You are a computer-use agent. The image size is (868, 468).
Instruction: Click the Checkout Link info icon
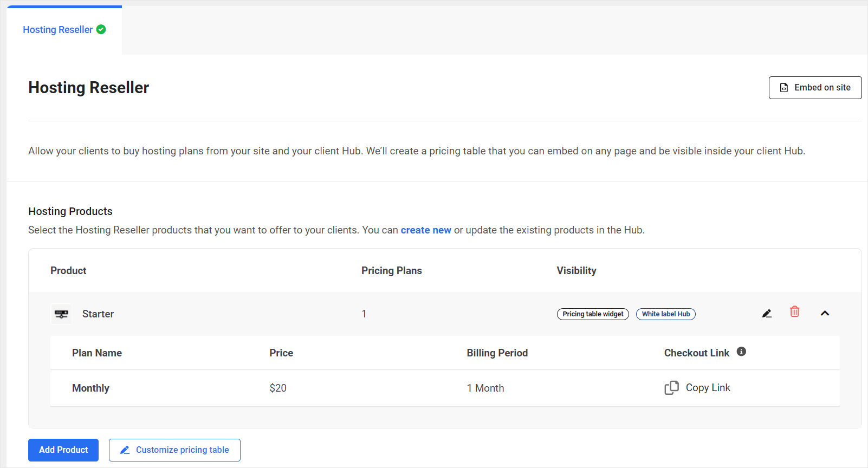point(742,352)
